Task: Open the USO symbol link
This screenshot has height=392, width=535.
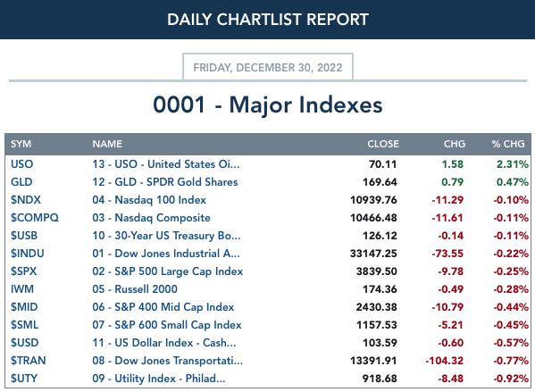Action: 21,164
